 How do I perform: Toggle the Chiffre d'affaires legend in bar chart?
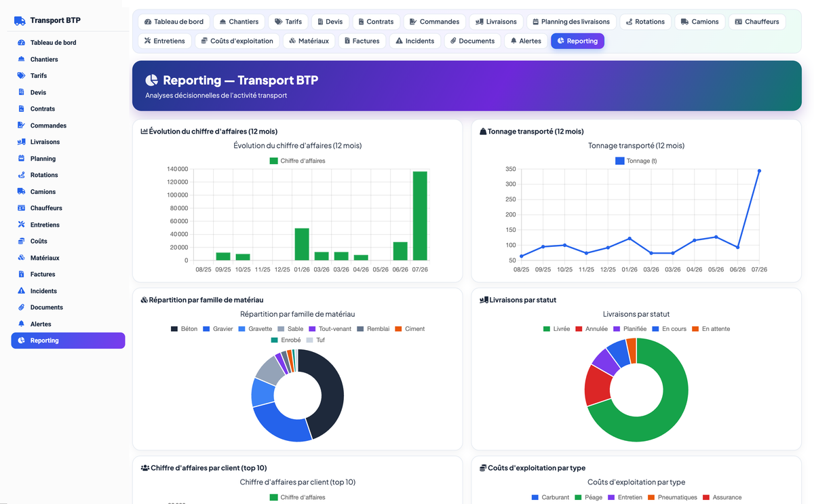[297, 161]
